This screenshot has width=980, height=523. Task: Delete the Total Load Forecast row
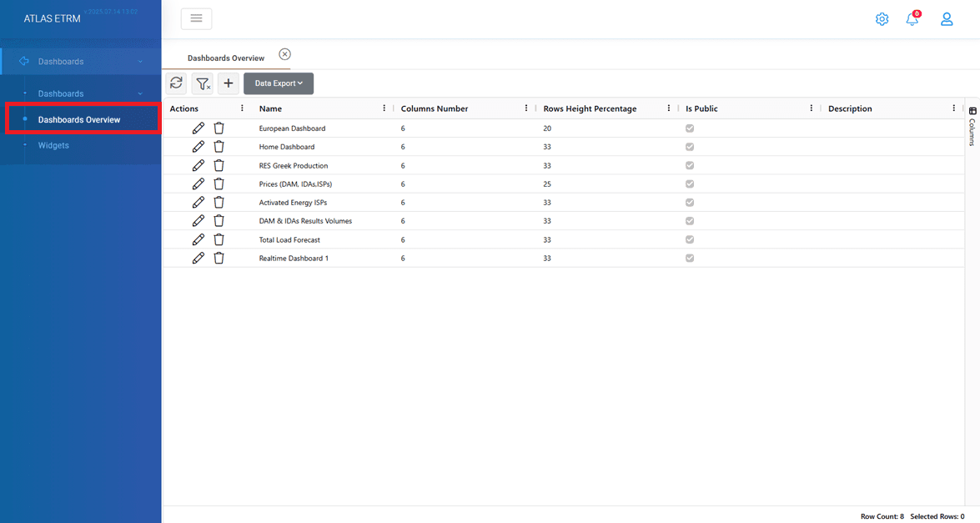point(219,239)
